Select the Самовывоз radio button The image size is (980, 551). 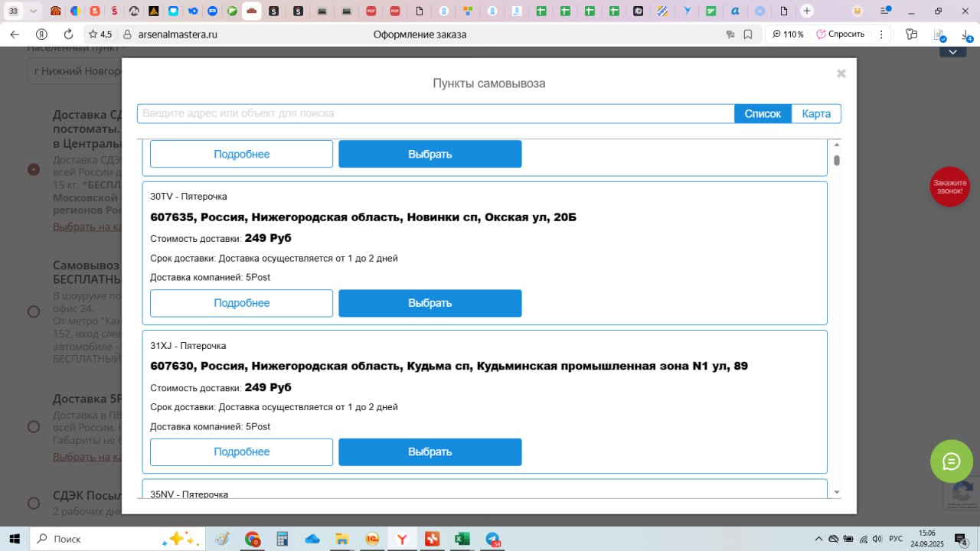tap(34, 311)
